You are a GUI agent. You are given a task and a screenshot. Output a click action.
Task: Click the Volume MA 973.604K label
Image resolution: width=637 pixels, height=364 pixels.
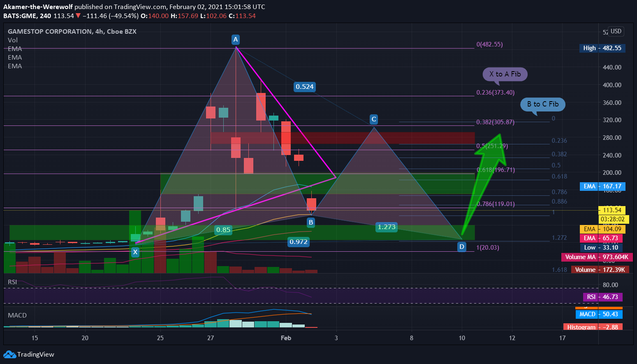click(x=597, y=257)
